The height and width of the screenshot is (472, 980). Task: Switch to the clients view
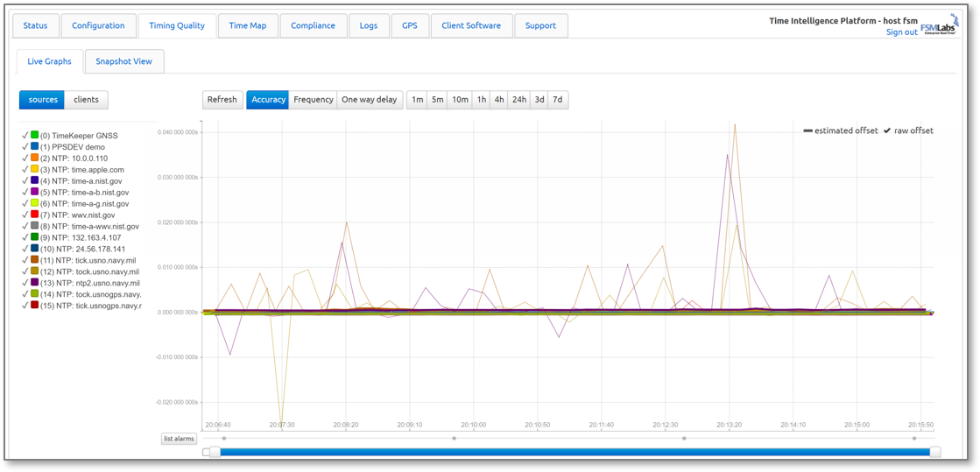(x=86, y=100)
